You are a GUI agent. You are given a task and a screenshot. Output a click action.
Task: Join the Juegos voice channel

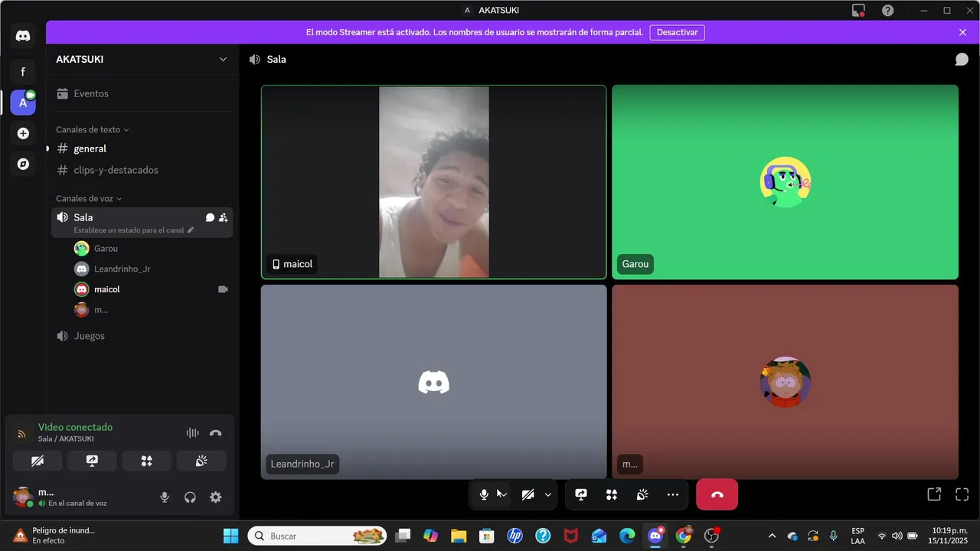click(142, 336)
